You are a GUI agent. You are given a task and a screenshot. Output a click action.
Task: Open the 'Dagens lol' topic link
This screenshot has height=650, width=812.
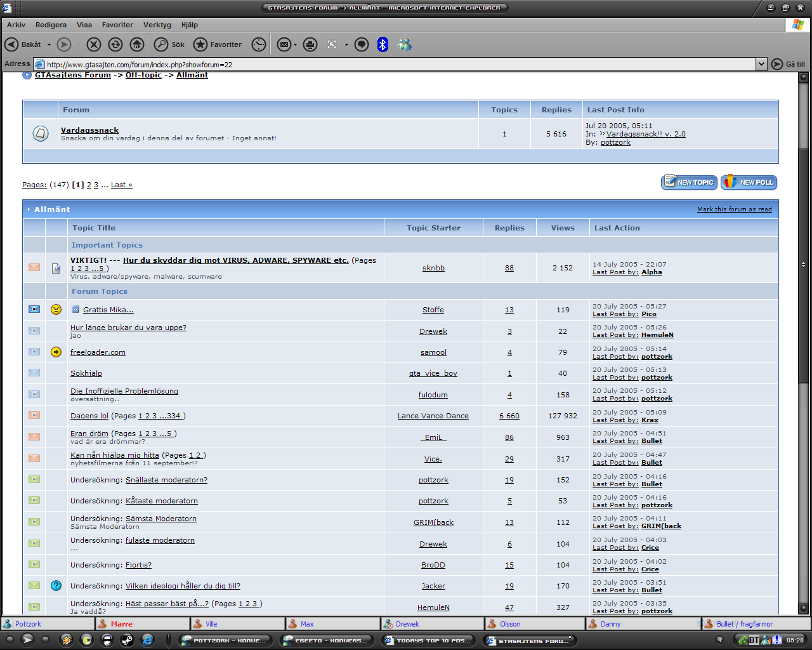click(x=89, y=416)
